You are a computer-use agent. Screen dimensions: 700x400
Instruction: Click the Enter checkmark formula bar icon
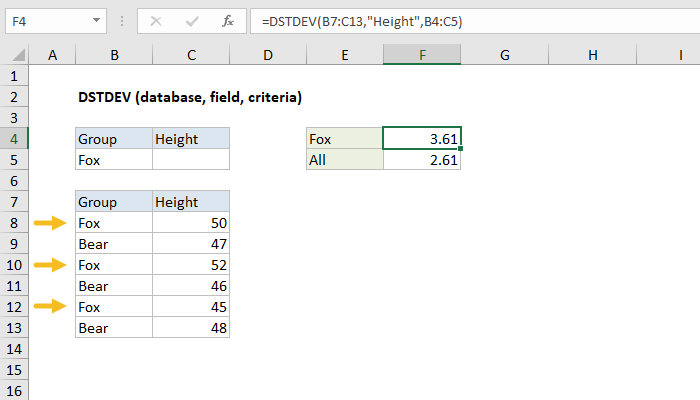[x=192, y=21]
